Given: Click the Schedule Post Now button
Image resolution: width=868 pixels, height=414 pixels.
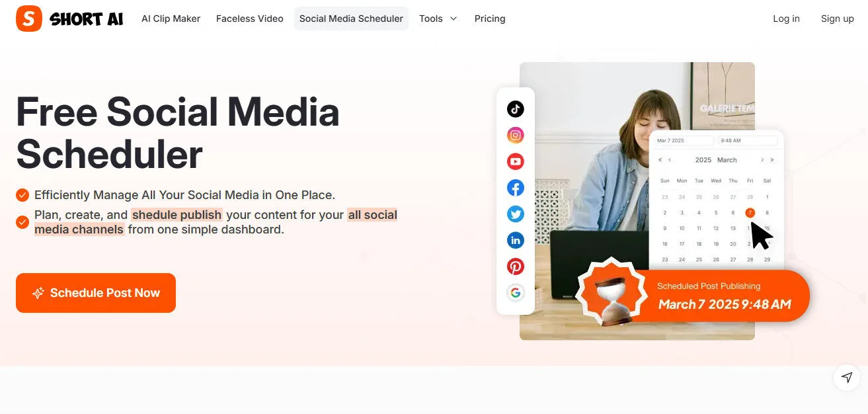Looking at the screenshot, I should 95,292.
